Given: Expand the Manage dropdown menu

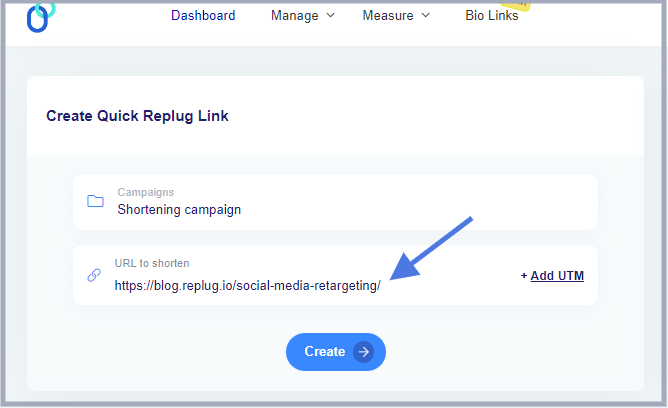Looking at the screenshot, I should [303, 16].
